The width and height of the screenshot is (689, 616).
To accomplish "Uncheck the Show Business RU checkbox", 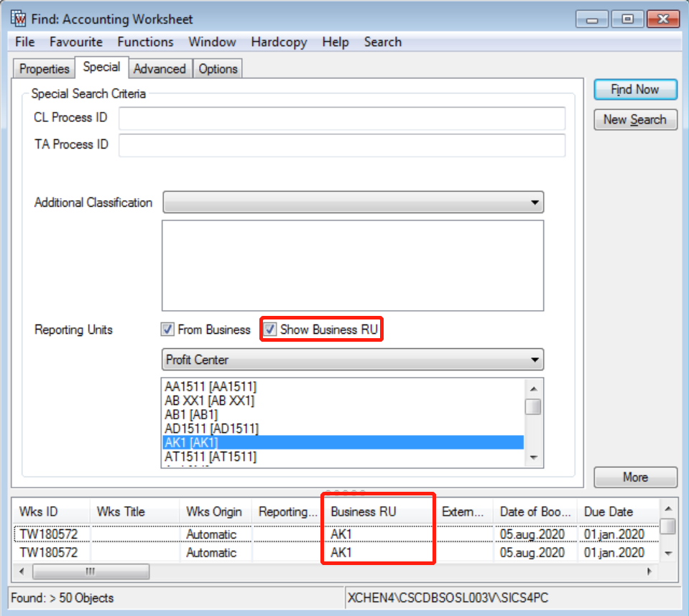I will pos(270,330).
